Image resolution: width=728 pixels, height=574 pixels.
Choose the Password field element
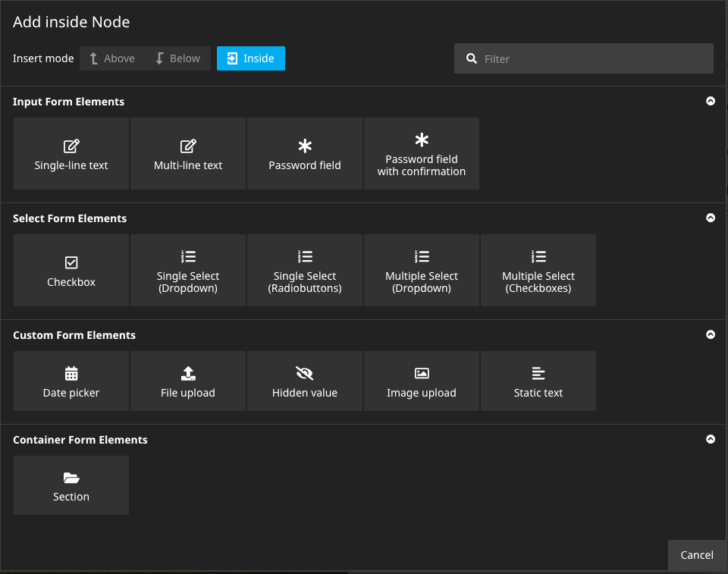(x=304, y=153)
